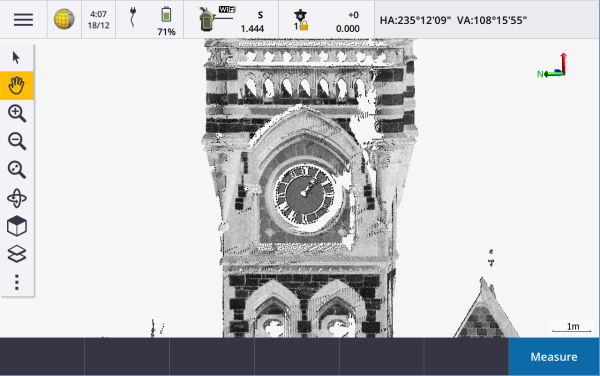Open the hamburger main menu
The height and width of the screenshot is (376, 600).
click(x=23, y=20)
